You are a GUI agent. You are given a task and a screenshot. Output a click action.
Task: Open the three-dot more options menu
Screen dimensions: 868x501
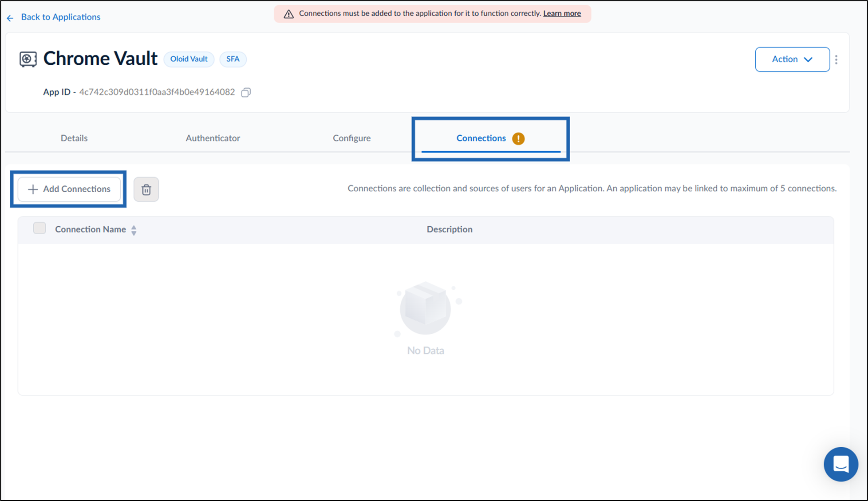[x=836, y=59]
